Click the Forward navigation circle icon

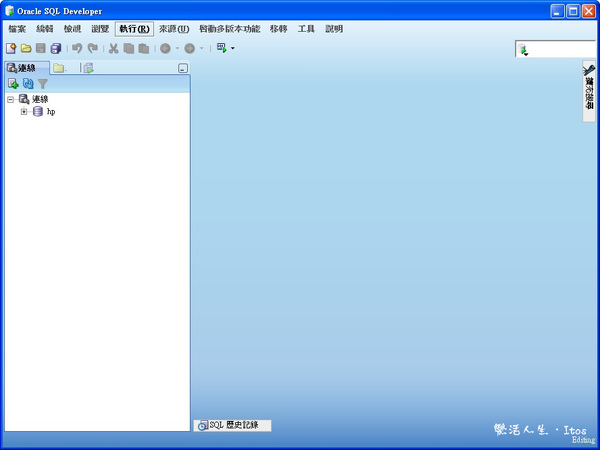pyautogui.click(x=190, y=48)
